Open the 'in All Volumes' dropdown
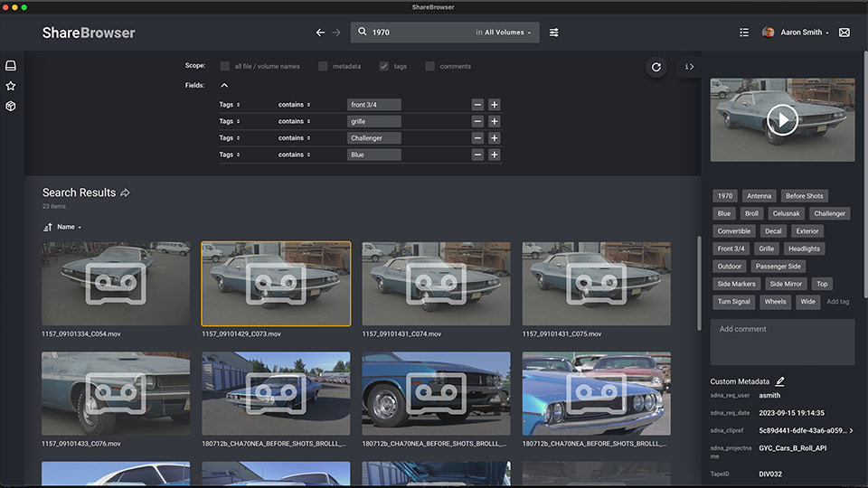This screenshot has height=488, width=868. [x=504, y=33]
